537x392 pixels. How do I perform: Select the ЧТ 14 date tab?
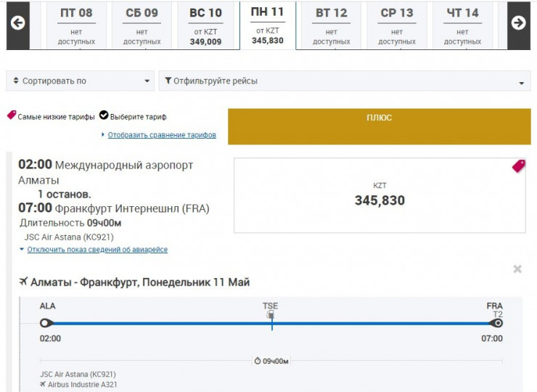462,26
